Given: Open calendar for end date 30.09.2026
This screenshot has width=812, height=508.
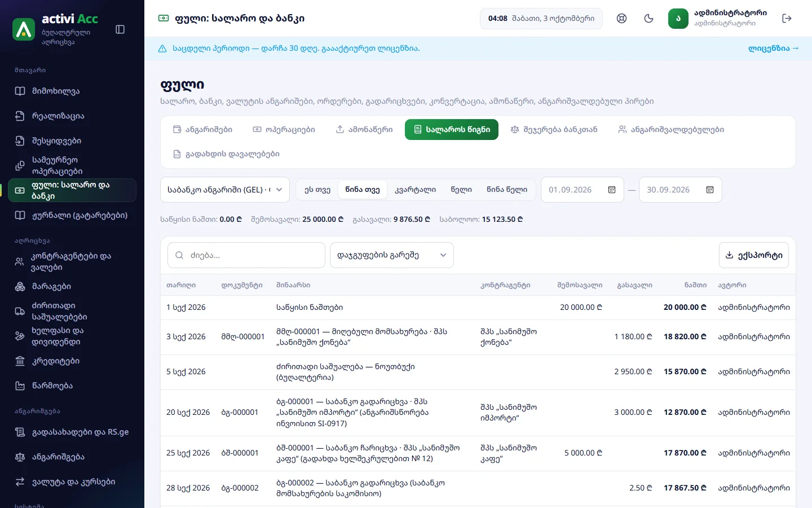Looking at the screenshot, I should click(710, 190).
